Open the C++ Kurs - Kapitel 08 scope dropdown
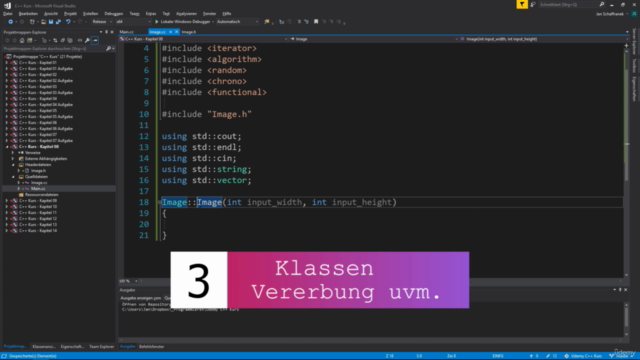640x360 pixels. (x=204, y=39)
